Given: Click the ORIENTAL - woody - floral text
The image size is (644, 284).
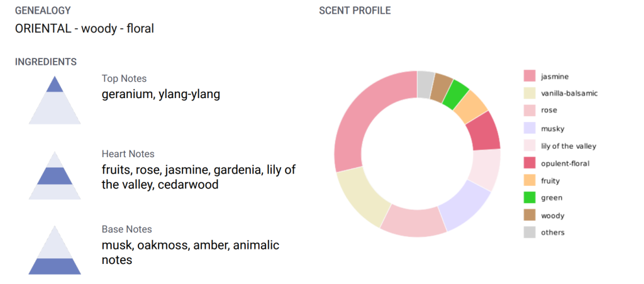Looking at the screenshot, I should [84, 29].
